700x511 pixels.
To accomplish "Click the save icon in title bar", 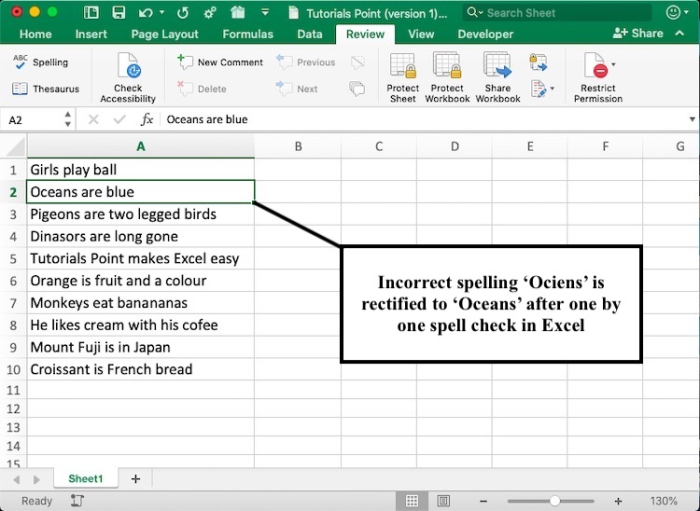I will click(x=118, y=12).
